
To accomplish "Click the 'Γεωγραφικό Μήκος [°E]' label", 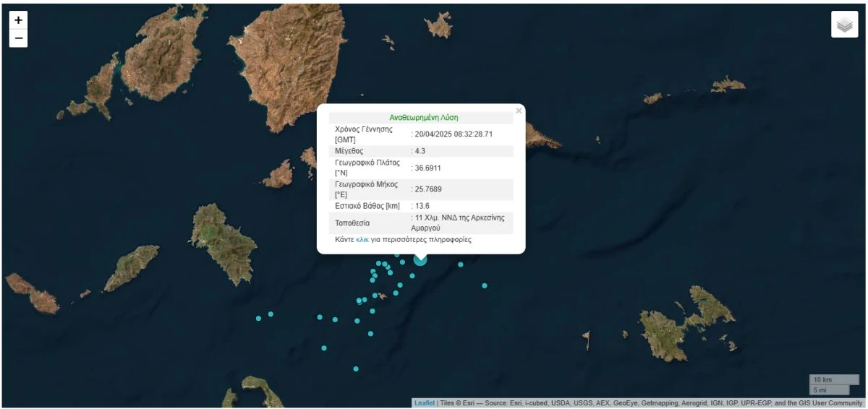I will 366,189.
